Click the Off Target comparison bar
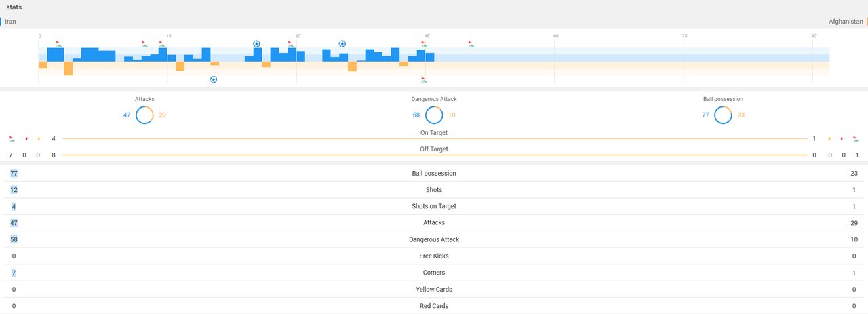Screen dimensions: 868x314 (x=434, y=155)
